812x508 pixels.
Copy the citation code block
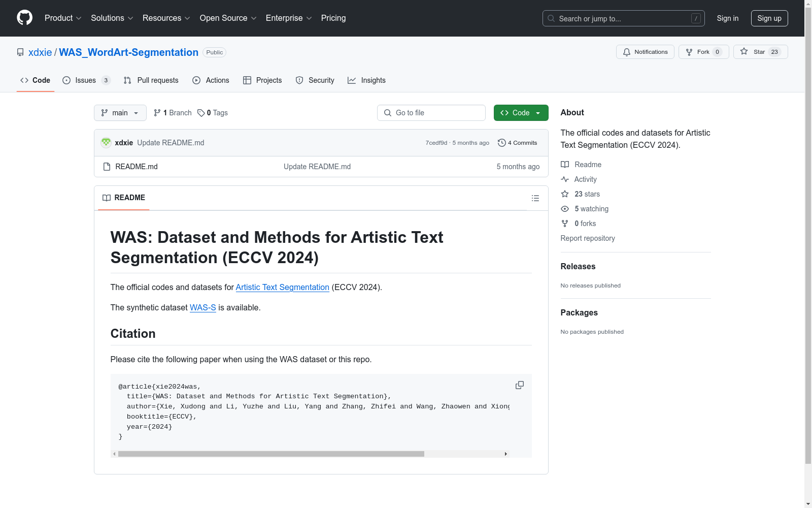(x=520, y=385)
